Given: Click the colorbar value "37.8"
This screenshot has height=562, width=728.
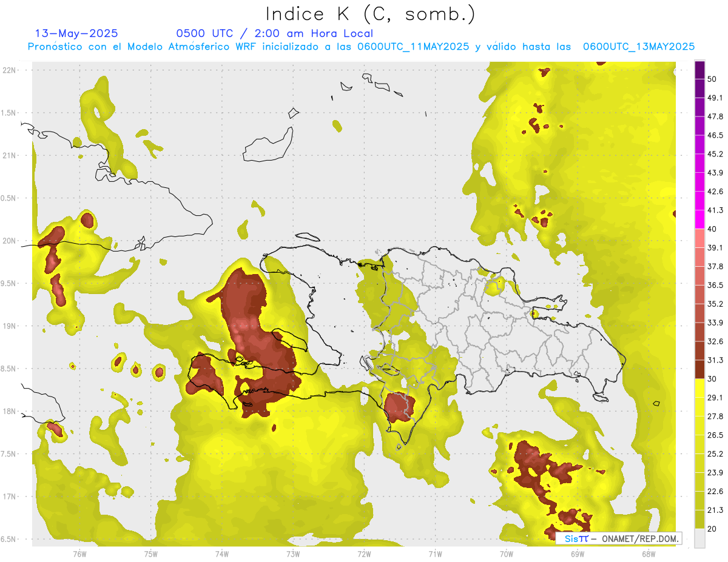Looking at the screenshot, I should 716,266.
